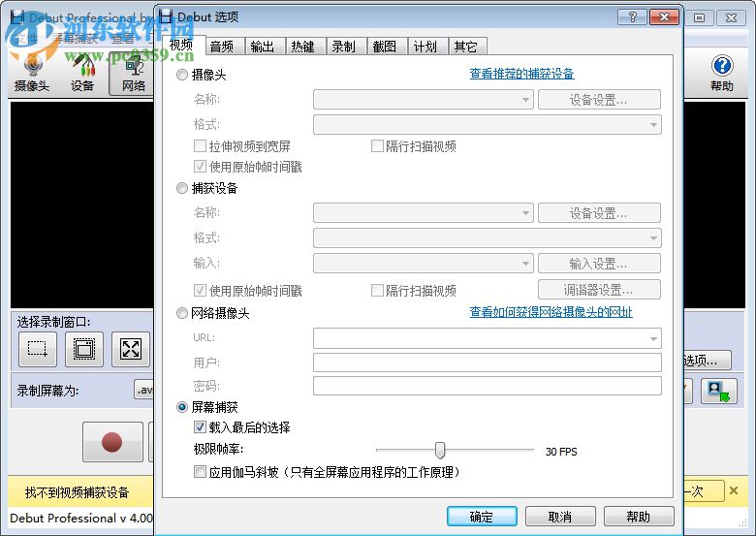Start recording with the red record button

click(112, 442)
